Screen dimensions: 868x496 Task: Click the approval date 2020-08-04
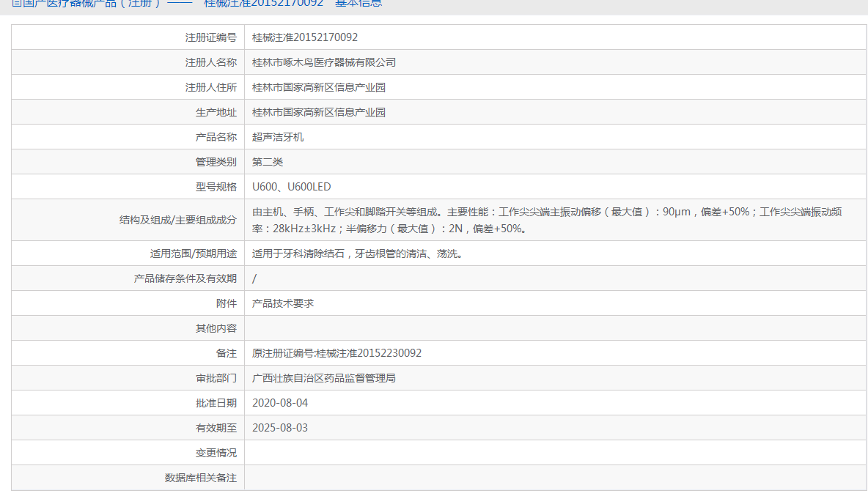280,403
